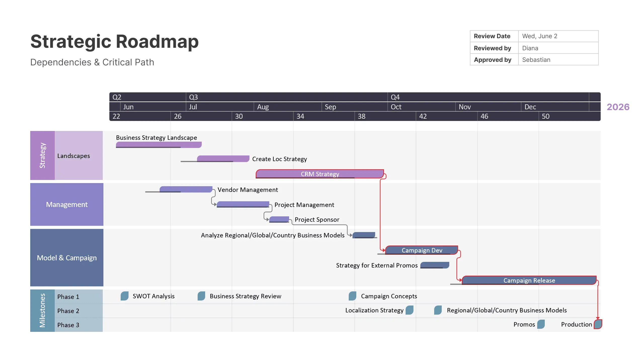
Task: Select the Production milestone marker
Action: 598,324
